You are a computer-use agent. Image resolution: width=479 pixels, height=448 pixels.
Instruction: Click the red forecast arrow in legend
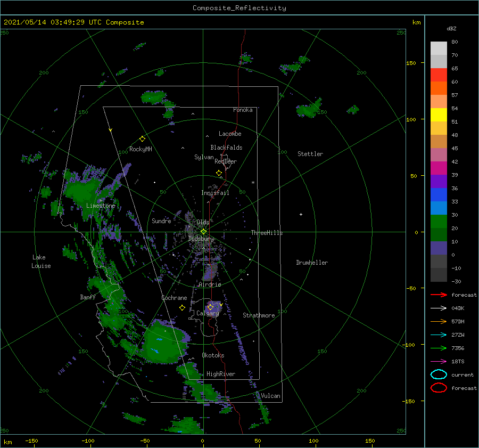pyautogui.click(x=439, y=295)
